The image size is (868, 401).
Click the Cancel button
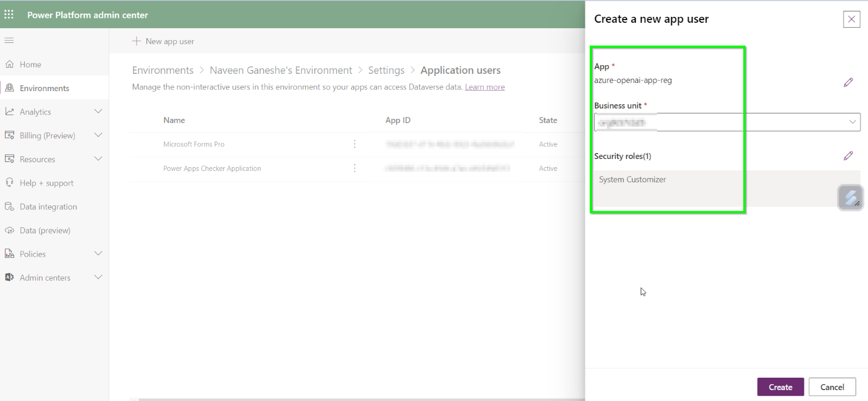tap(832, 387)
